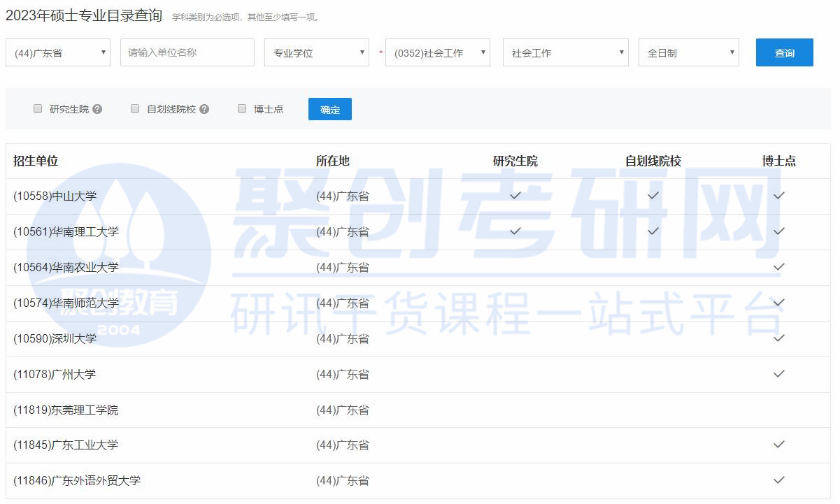Click the 招生单位 column header
This screenshot has width=840, height=504.
point(36,161)
